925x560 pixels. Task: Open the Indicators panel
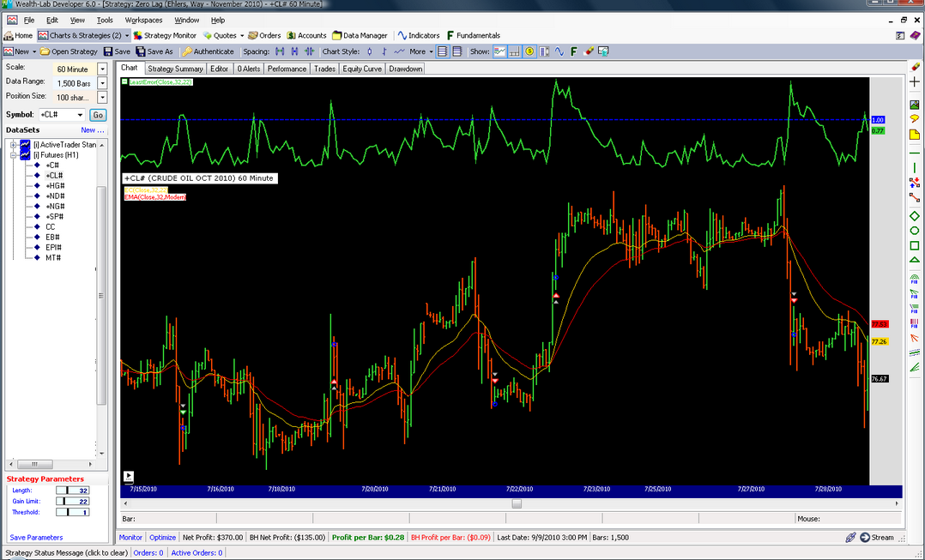tap(418, 35)
